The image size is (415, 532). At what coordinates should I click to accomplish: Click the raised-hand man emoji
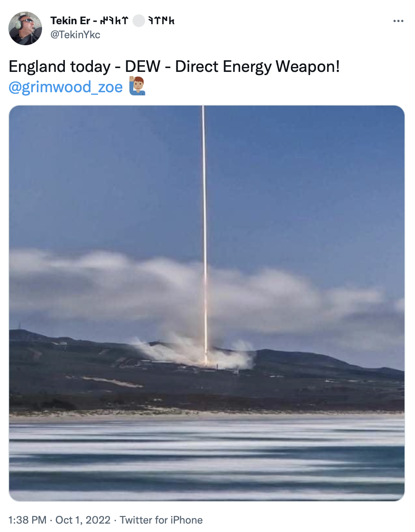click(137, 86)
